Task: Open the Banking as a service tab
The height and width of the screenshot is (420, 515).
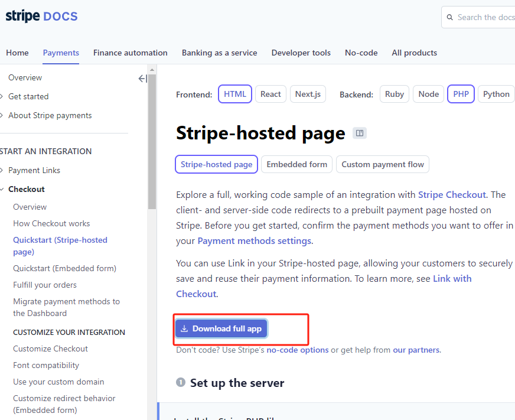Action: [x=219, y=53]
